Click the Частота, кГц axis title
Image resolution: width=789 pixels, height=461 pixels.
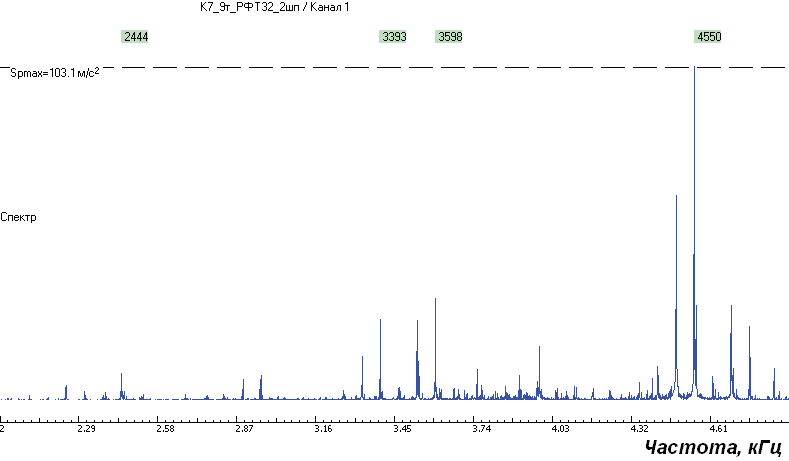pyautogui.click(x=714, y=447)
